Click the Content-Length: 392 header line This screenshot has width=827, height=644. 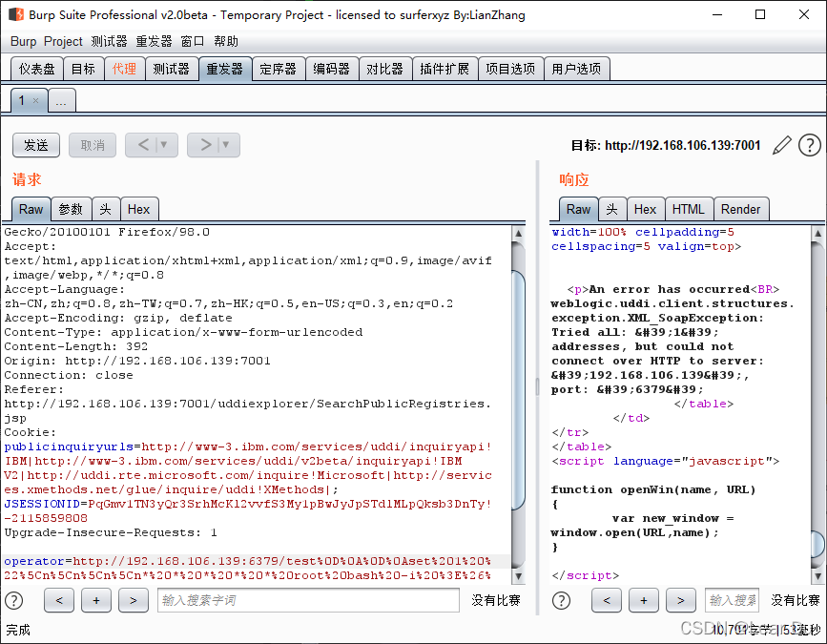click(76, 346)
